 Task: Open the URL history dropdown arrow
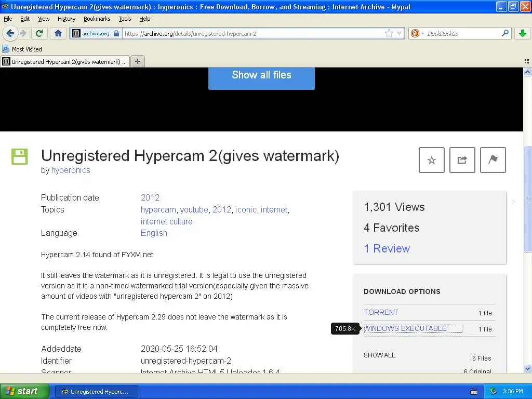point(400,33)
